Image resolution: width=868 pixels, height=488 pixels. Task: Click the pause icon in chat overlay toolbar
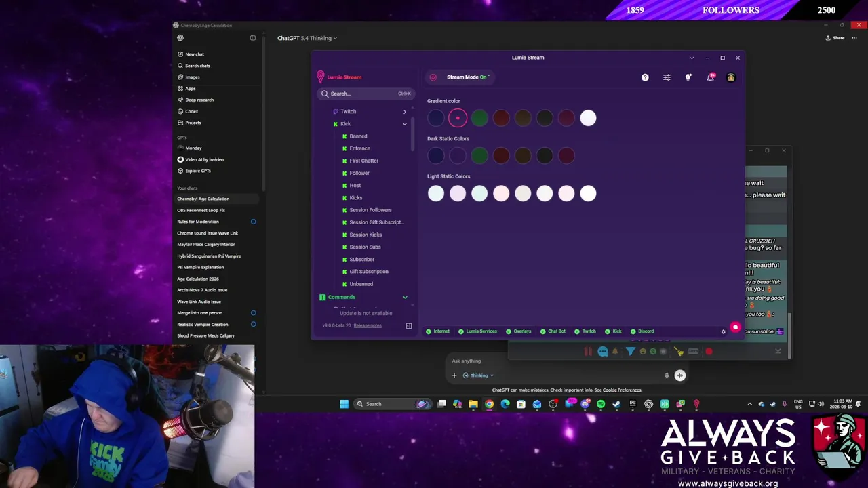[x=588, y=351]
